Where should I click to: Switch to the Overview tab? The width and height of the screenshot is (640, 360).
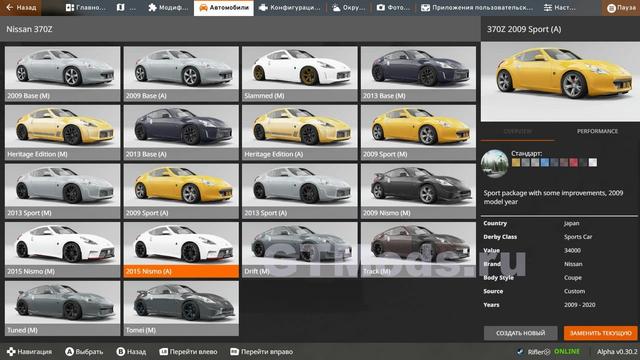click(517, 131)
